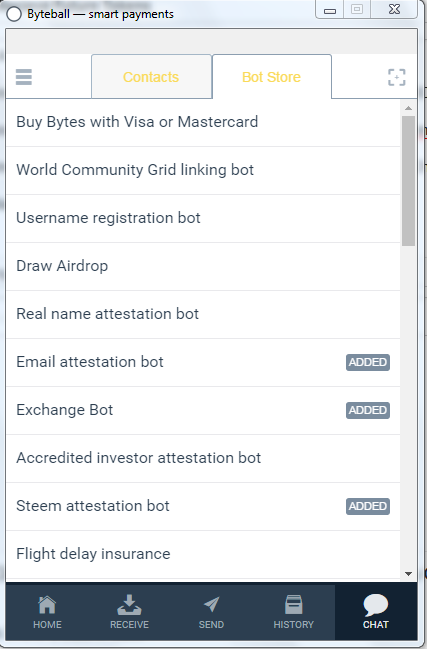Image resolution: width=427 pixels, height=649 pixels.
Task: Choose Real name attestation bot
Action: coord(203,315)
